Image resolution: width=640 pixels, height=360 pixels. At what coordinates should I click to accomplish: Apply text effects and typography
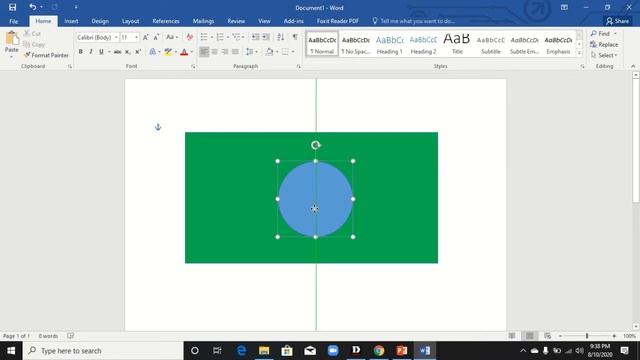(x=152, y=52)
